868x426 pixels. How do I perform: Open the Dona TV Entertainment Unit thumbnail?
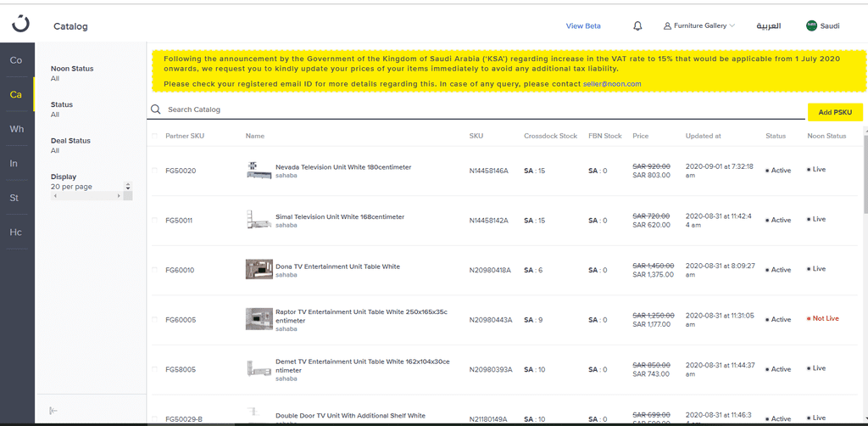tap(259, 269)
